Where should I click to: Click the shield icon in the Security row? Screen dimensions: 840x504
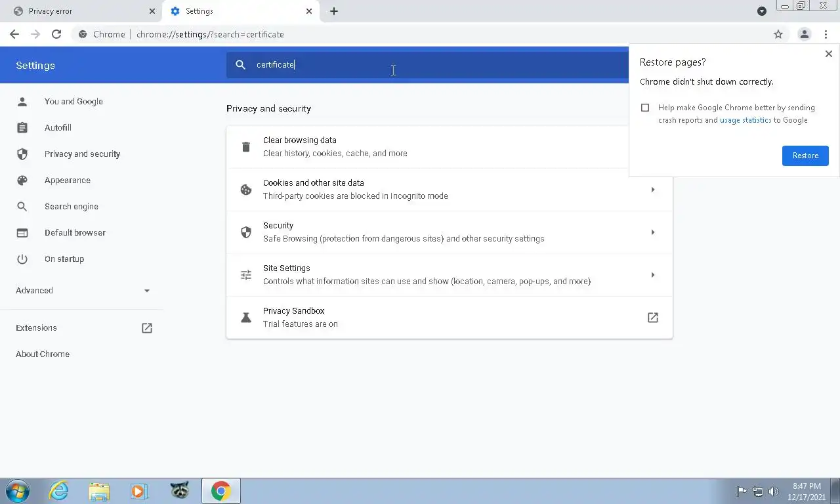tap(246, 232)
